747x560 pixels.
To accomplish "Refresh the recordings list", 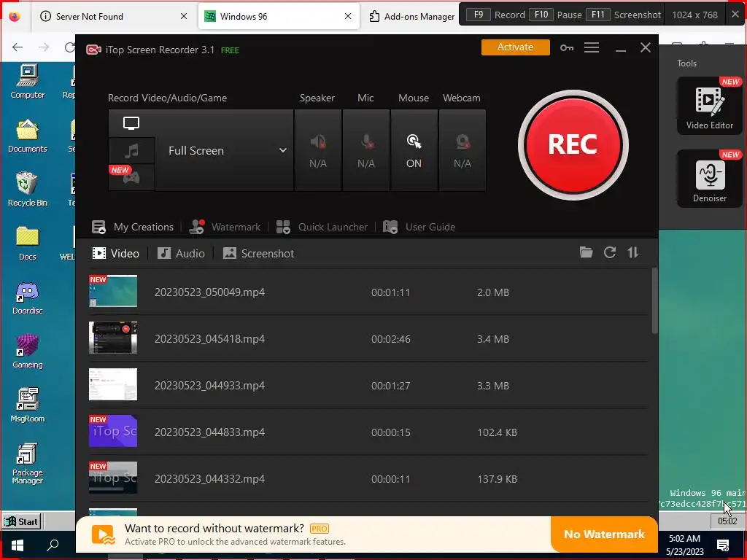I will [610, 252].
